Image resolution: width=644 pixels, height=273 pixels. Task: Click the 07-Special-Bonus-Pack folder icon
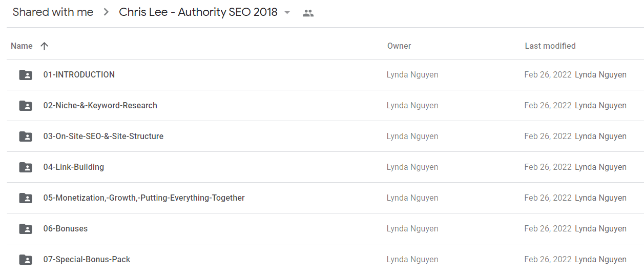pos(26,260)
